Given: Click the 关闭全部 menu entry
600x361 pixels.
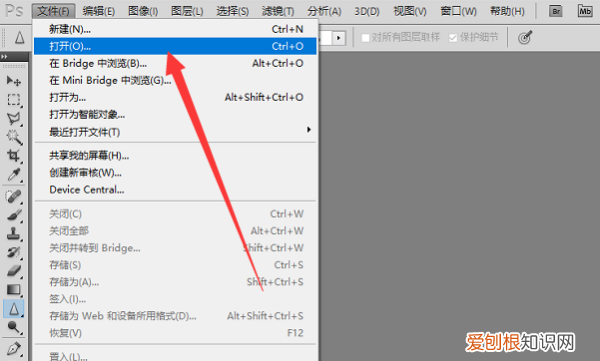Looking at the screenshot, I should 175,231.
